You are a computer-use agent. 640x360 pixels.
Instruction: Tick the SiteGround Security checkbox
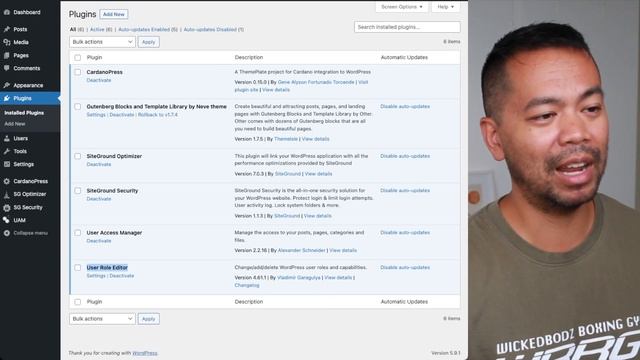pos(78,191)
